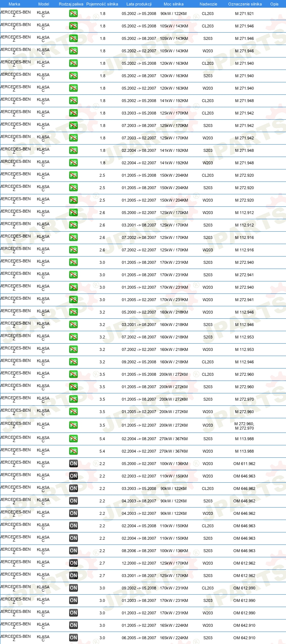Image resolution: width=286 pixels, height=644 pixels.
Task: Click S203 body cell in the M 271.948 row
Action: coord(208,150)
